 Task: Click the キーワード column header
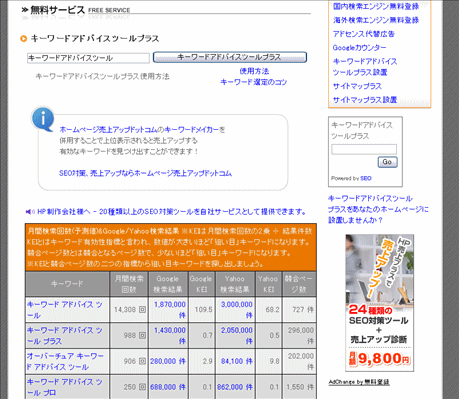click(x=67, y=284)
